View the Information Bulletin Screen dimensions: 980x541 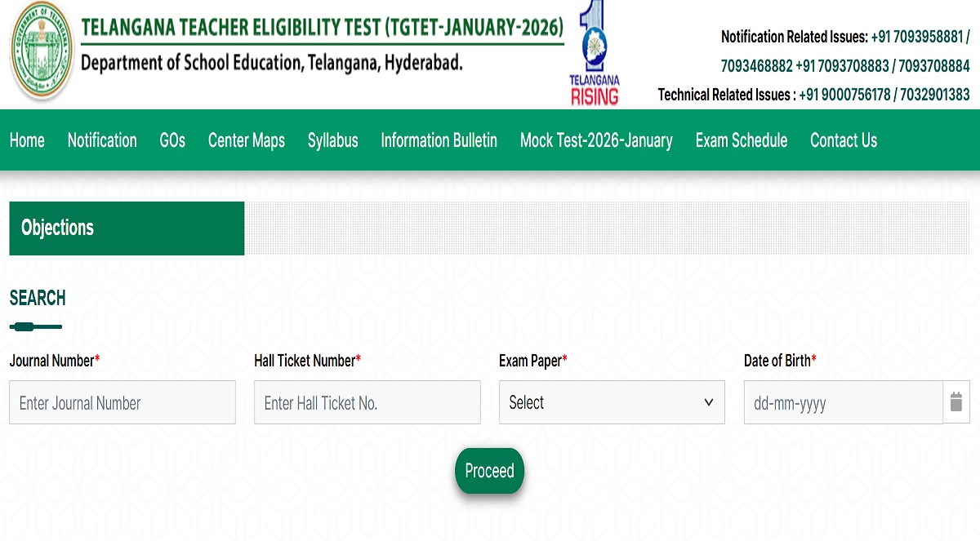tap(439, 140)
